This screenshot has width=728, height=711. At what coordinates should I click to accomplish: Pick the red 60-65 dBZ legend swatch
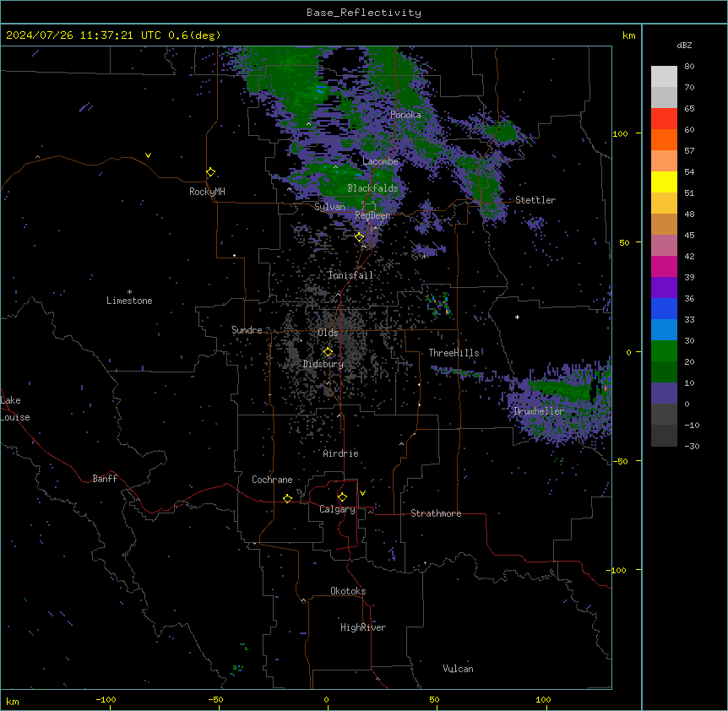click(664, 119)
